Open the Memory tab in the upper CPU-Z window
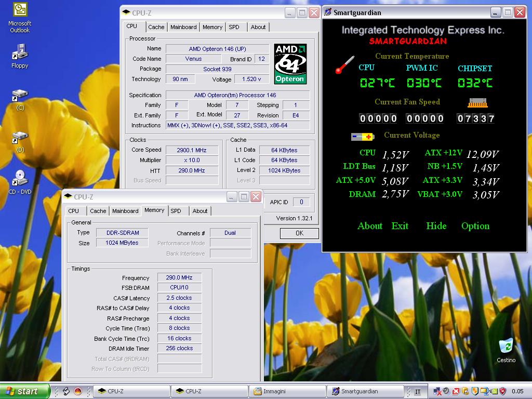The height and width of the screenshot is (399, 532). click(212, 27)
